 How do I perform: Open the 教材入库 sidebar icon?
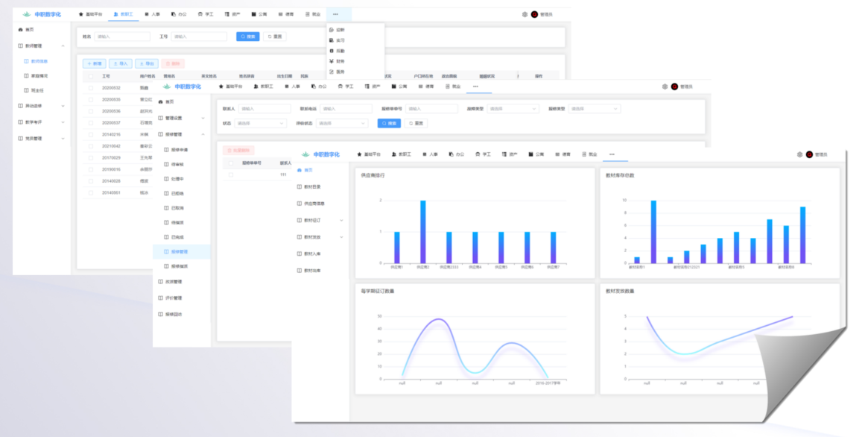pyautogui.click(x=300, y=254)
